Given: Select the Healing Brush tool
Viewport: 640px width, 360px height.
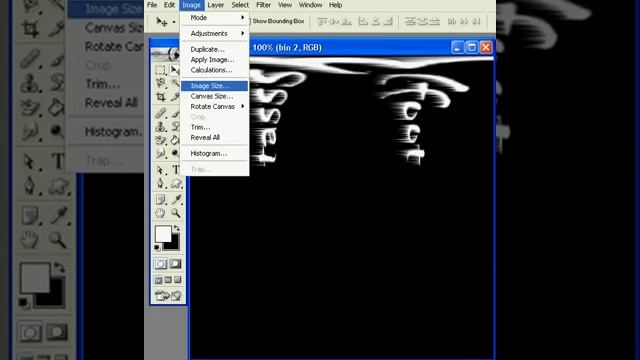Looking at the screenshot, I should coord(160,113).
